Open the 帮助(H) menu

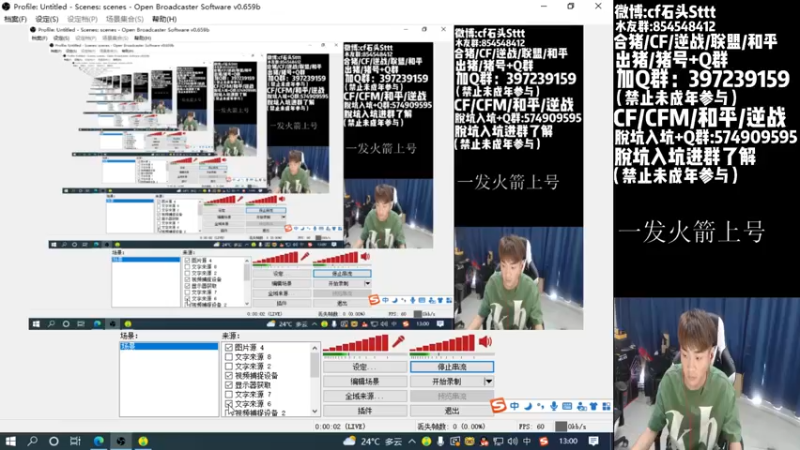point(164,19)
